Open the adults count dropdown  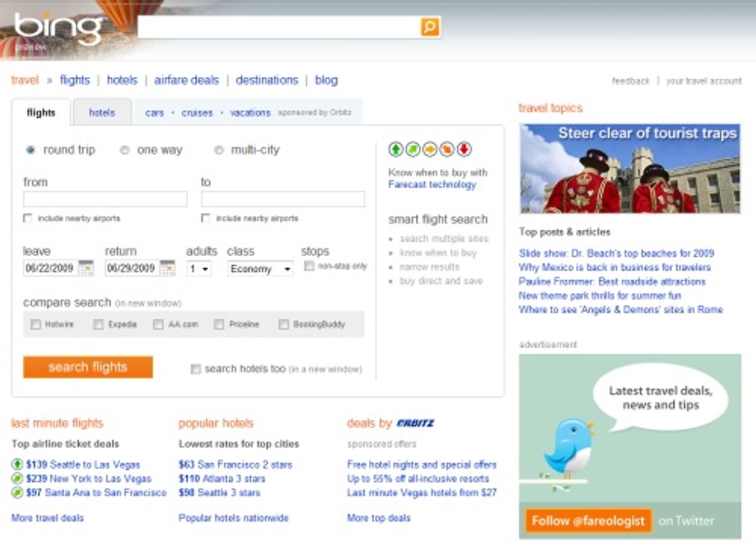click(x=198, y=269)
